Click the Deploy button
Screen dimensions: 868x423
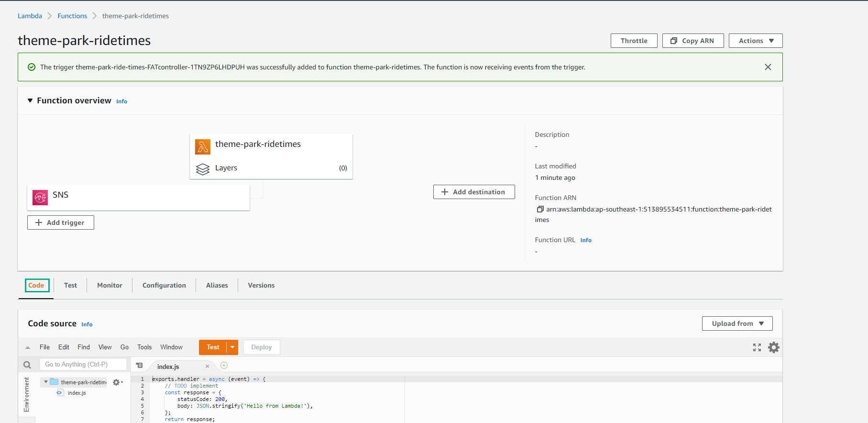click(x=262, y=347)
